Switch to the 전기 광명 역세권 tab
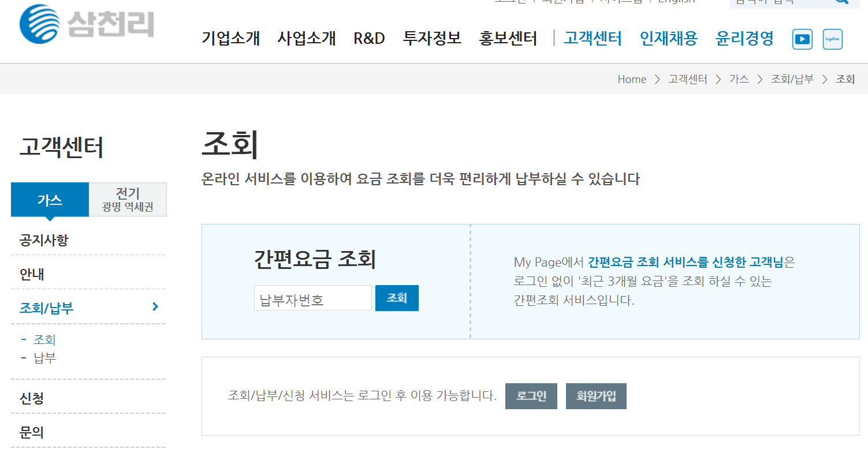Screen dimensions: 868x449 click(127, 199)
